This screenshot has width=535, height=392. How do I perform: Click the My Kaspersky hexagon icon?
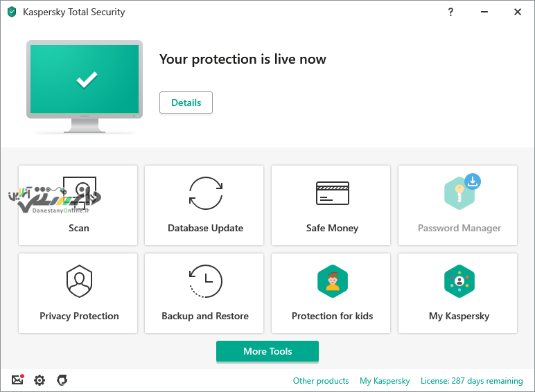(459, 281)
